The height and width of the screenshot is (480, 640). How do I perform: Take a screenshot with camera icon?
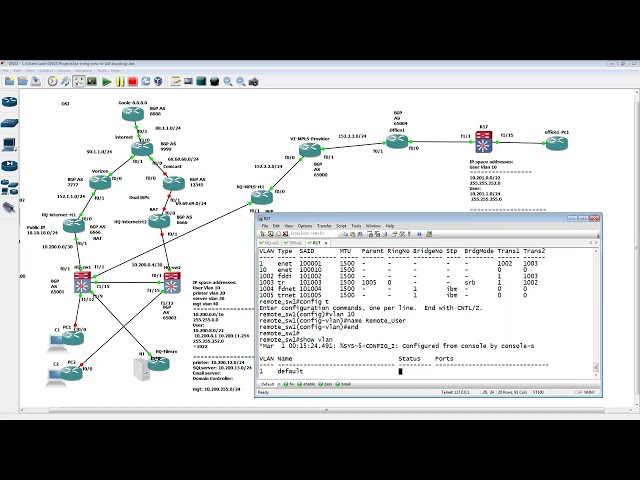253,82
